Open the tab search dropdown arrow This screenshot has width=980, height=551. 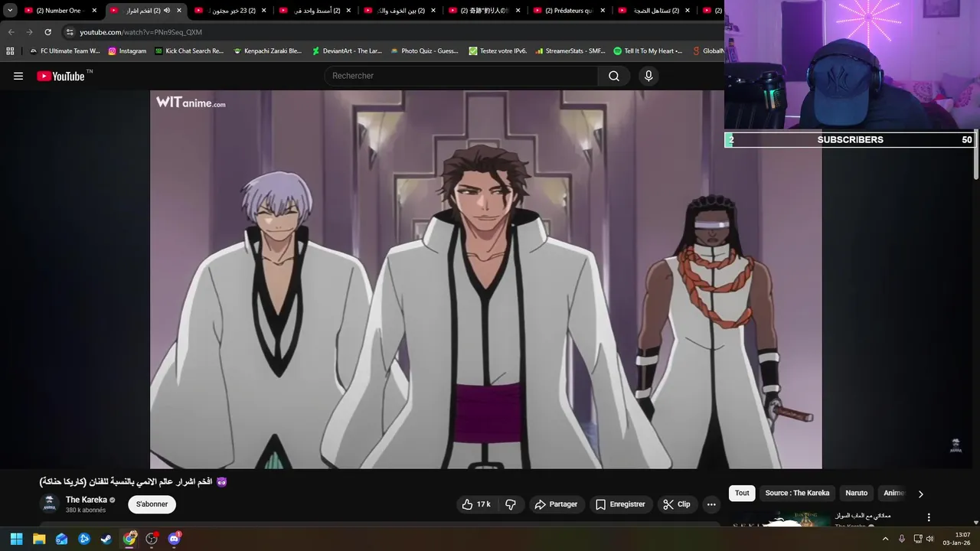[10, 11]
